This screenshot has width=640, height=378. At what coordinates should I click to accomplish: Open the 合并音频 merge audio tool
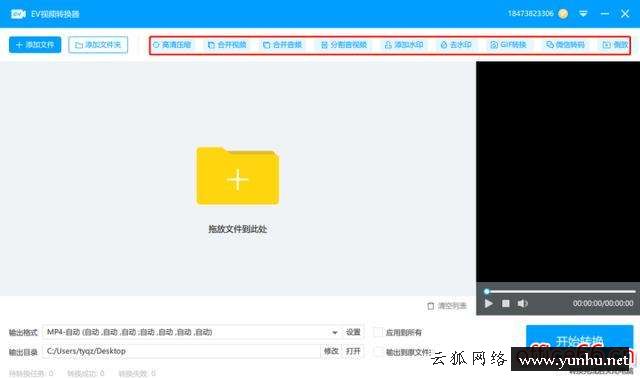click(282, 45)
